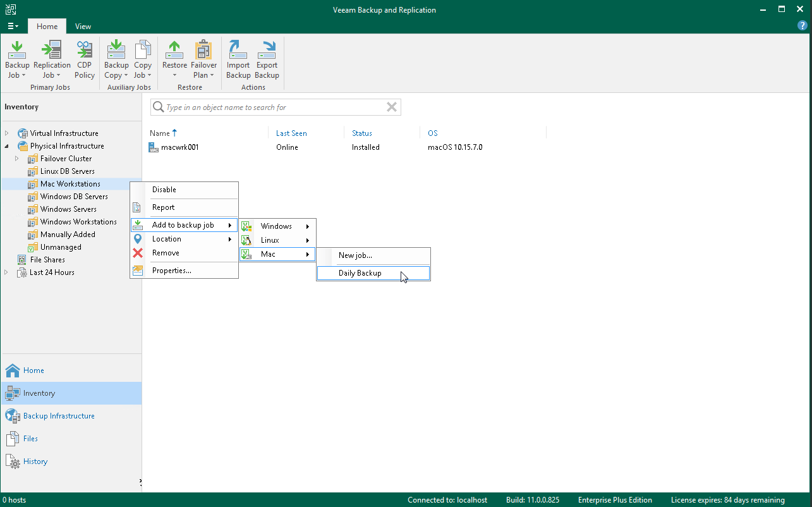Clear the search field with the X button
812x507 pixels.
(x=391, y=107)
